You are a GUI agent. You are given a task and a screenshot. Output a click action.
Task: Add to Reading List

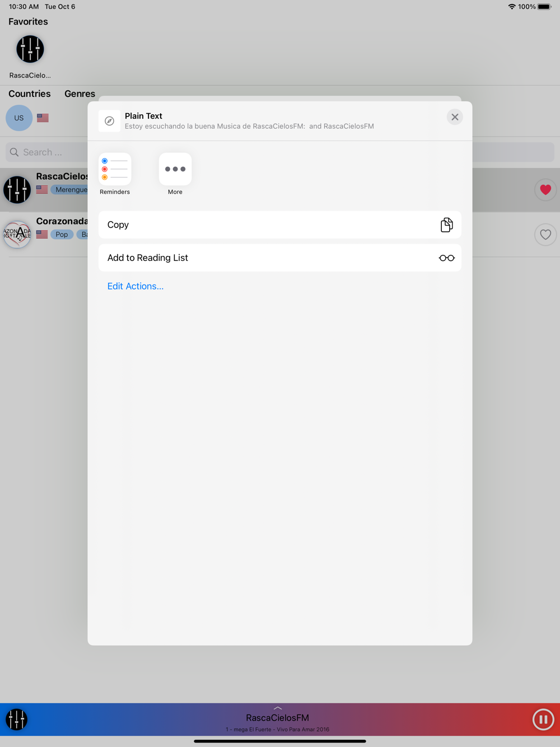(x=280, y=258)
